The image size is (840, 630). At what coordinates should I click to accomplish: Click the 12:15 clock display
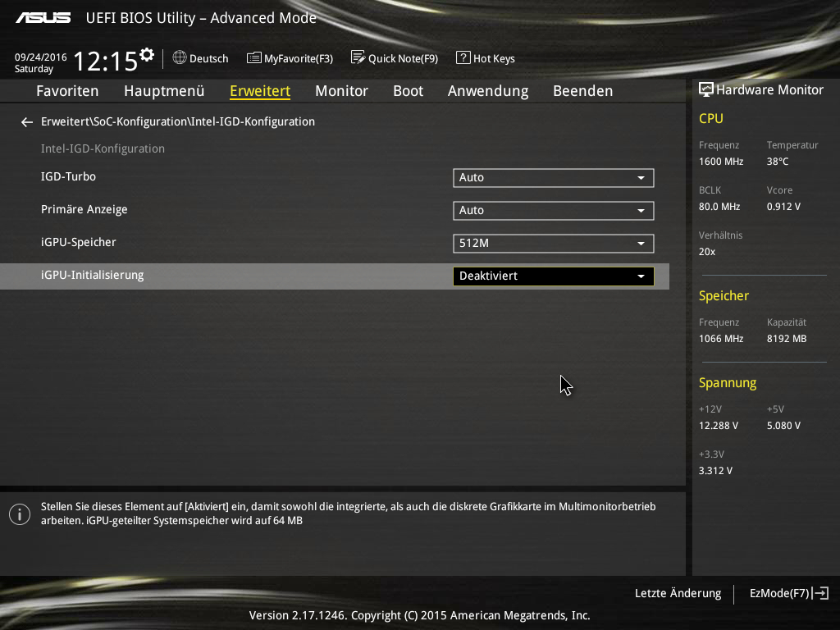[106, 61]
